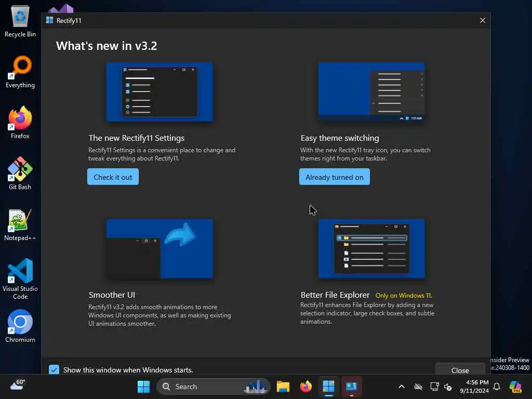This screenshot has height=399, width=532.
Task: Click the "Only on Windows 11." note
Action: [x=404, y=296]
